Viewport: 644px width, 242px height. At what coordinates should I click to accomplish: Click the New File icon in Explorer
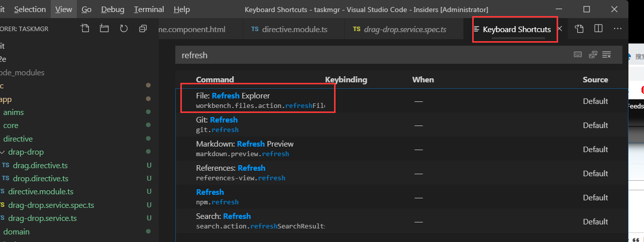point(85,29)
